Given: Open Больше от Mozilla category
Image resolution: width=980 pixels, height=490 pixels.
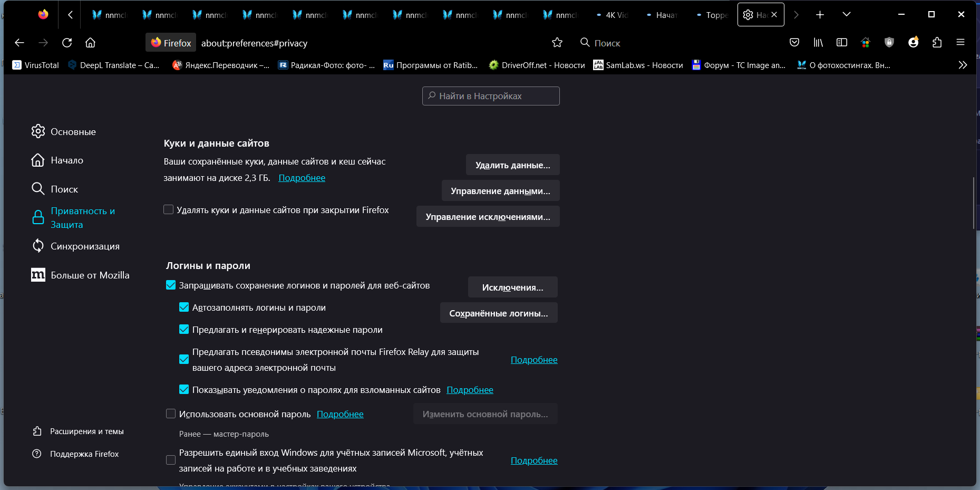Looking at the screenshot, I should pyautogui.click(x=80, y=275).
